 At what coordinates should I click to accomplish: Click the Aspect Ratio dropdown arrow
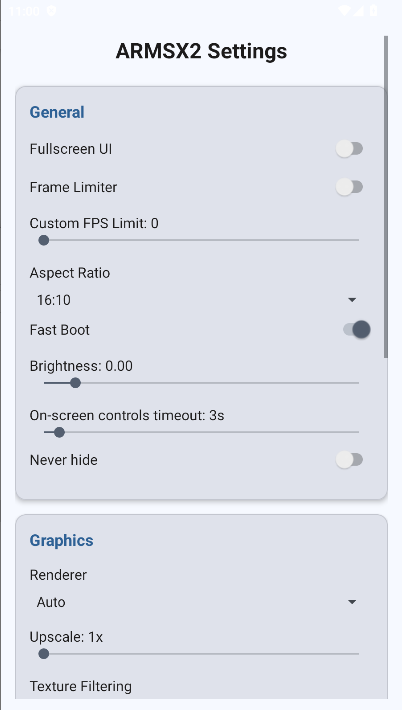click(352, 300)
